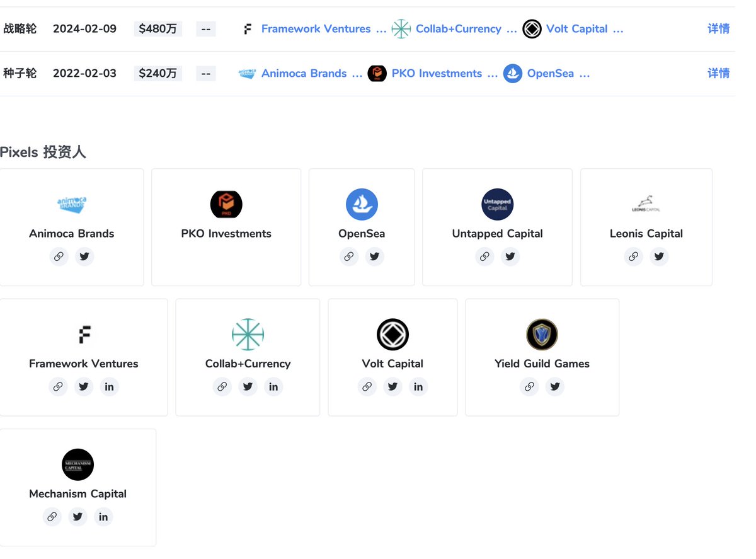The height and width of the screenshot is (559, 756).
Task: Select the $480万 funding amount
Action: pos(158,29)
